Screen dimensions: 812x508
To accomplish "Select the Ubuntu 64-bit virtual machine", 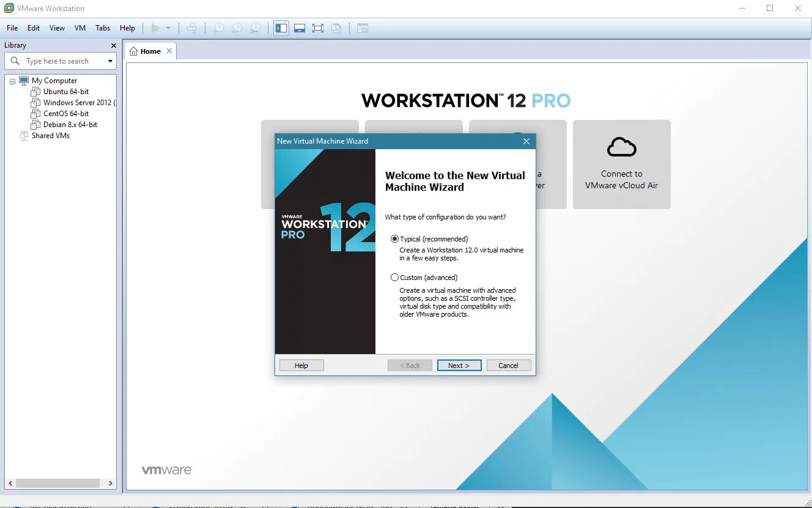I will click(x=66, y=92).
